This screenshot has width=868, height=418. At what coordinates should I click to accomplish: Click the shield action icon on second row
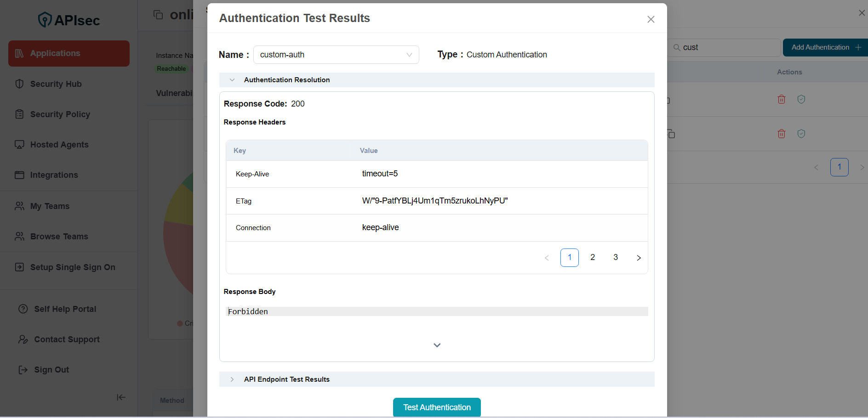[801, 133]
